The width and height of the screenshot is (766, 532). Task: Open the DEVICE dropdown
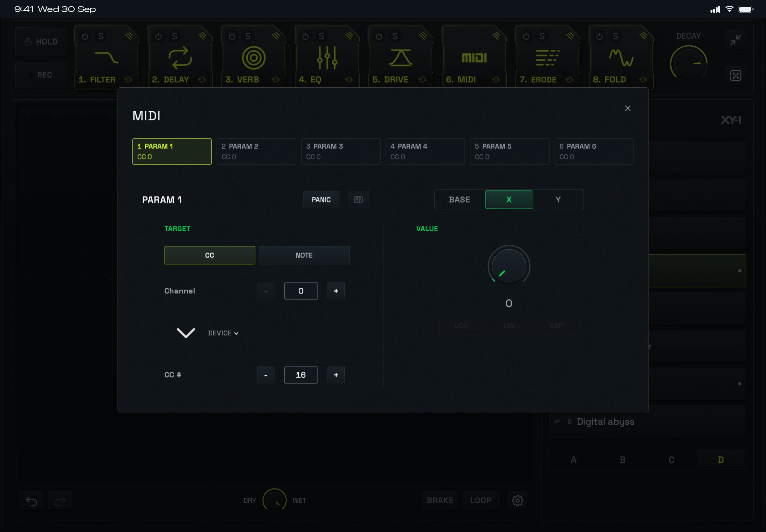tap(223, 333)
